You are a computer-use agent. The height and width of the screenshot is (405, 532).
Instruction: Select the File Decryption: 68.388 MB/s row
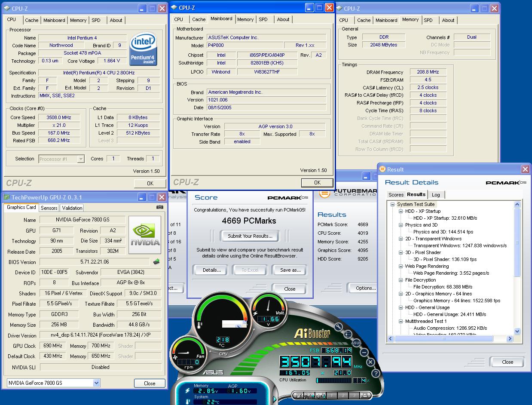(443, 287)
